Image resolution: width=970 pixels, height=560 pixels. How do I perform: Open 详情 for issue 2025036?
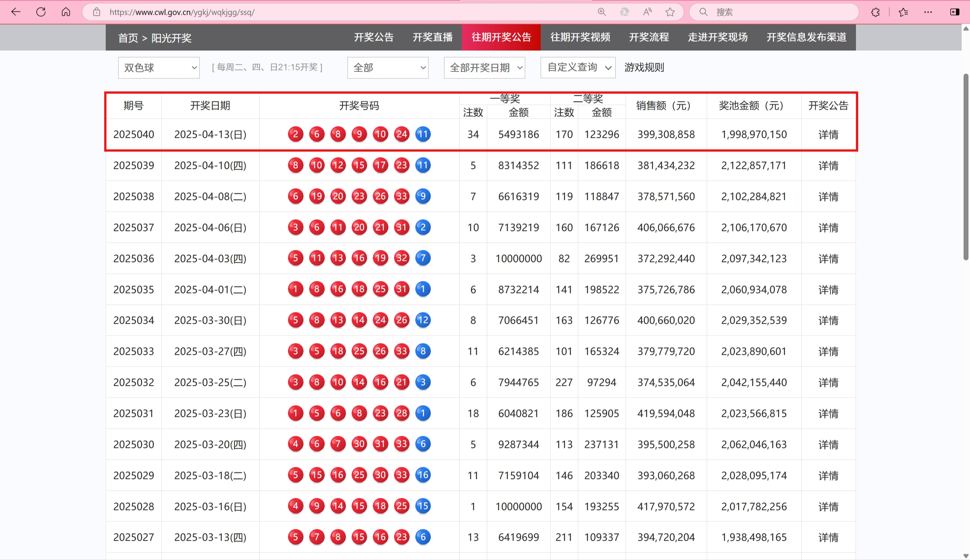[828, 259]
